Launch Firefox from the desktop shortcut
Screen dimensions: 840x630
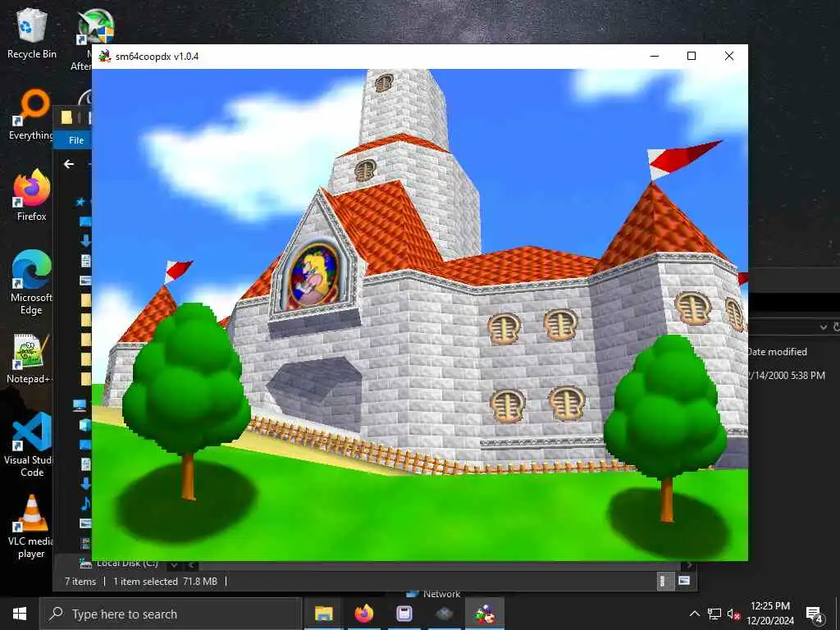coord(32,195)
